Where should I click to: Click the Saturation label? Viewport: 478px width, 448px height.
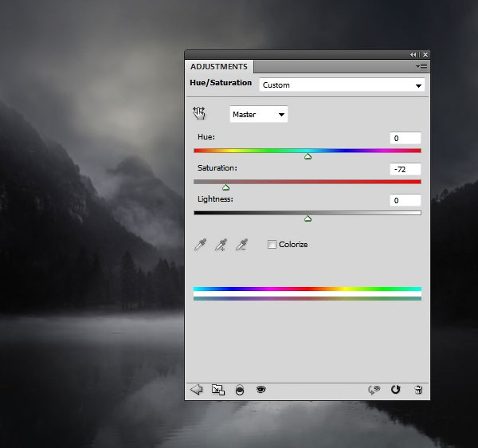tap(217, 168)
